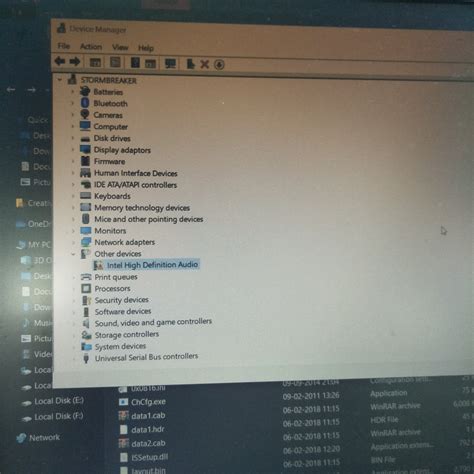Viewport: 474px width, 474px height.
Task: Click the circled download-arrow toolbar icon
Action: click(x=219, y=64)
